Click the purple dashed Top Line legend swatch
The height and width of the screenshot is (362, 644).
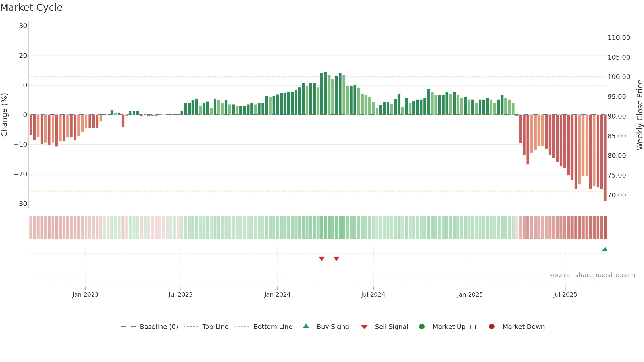[191, 327]
